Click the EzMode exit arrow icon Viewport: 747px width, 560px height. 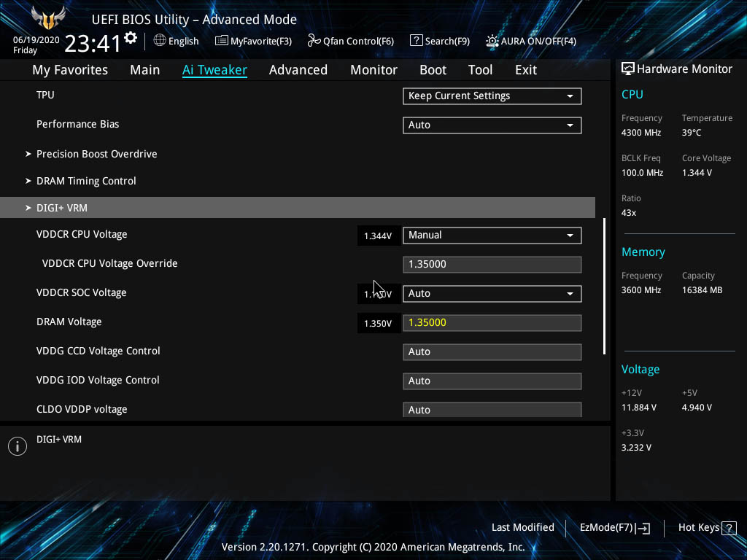(643, 528)
